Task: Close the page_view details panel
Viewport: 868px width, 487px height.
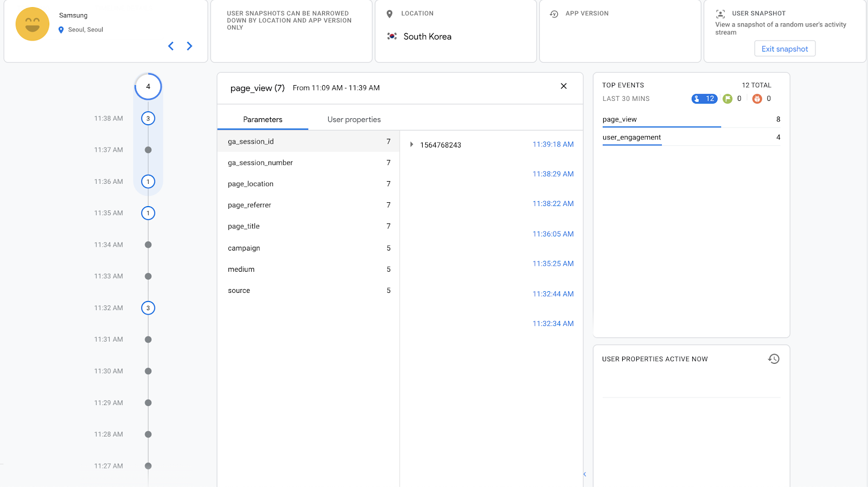Action: click(564, 86)
